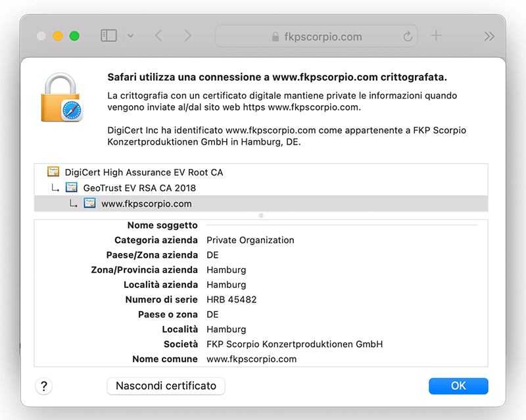Open a new tab with plus icon
526x420 pixels.
[436, 35]
